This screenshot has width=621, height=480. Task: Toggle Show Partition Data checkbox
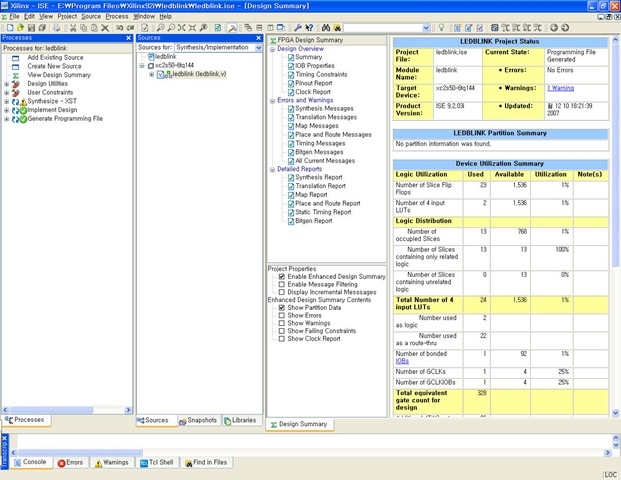pos(282,307)
